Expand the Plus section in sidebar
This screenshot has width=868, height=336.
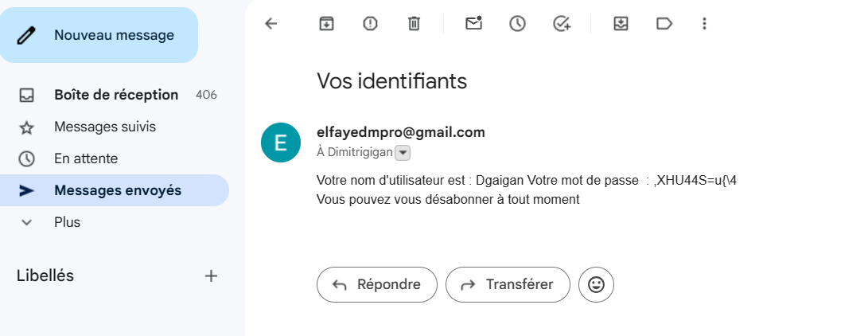click(x=67, y=222)
